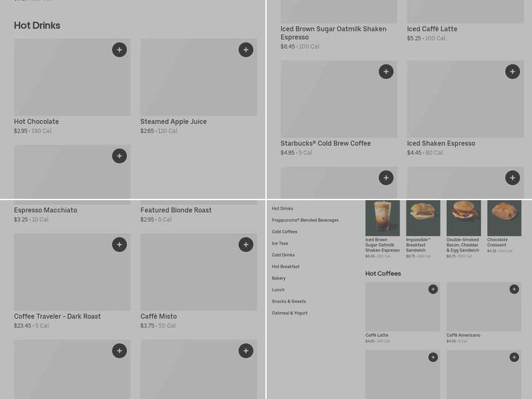Jump to Ice Teas category
Screen dimensions: 532x399
point(280,243)
